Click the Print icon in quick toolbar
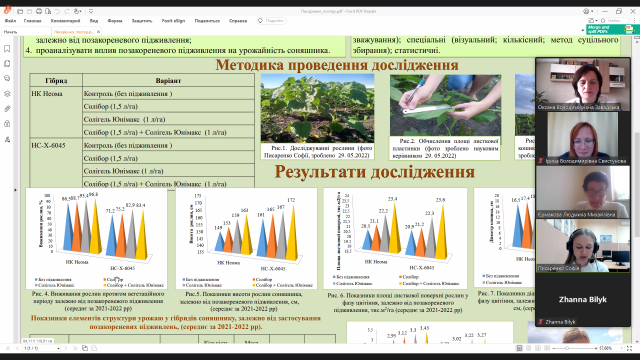The image size is (640, 360). pos(39,11)
